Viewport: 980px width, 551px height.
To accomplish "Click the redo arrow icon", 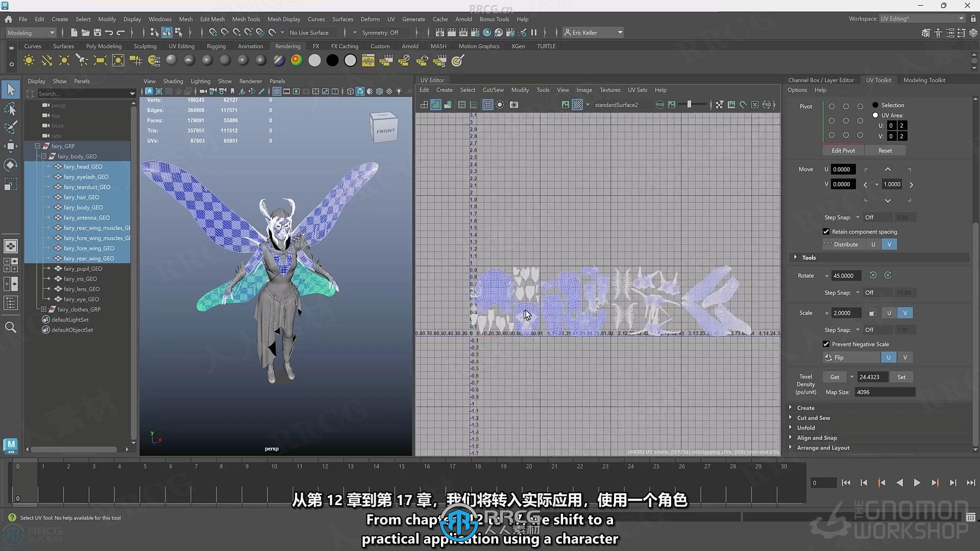I will coord(120,33).
